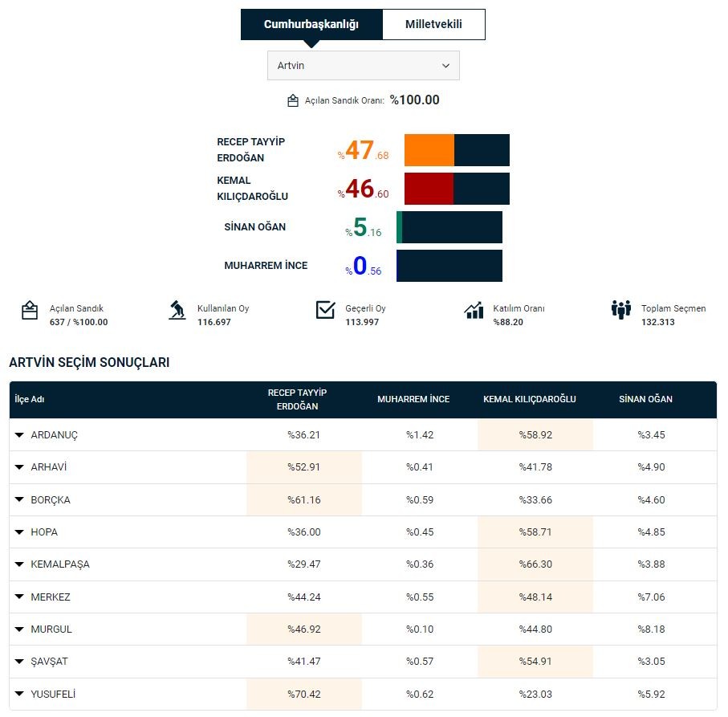Click the Toplam Seçmen people icon
Screen dimensions: 728x717
(621, 310)
